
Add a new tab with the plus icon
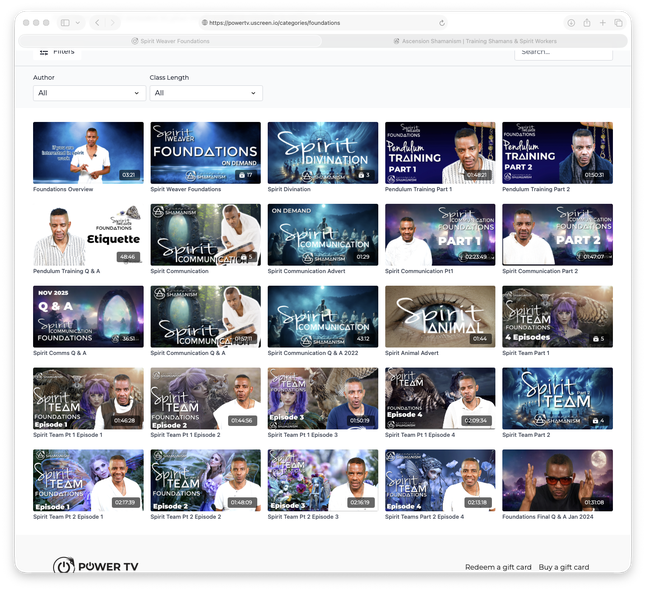click(x=602, y=23)
